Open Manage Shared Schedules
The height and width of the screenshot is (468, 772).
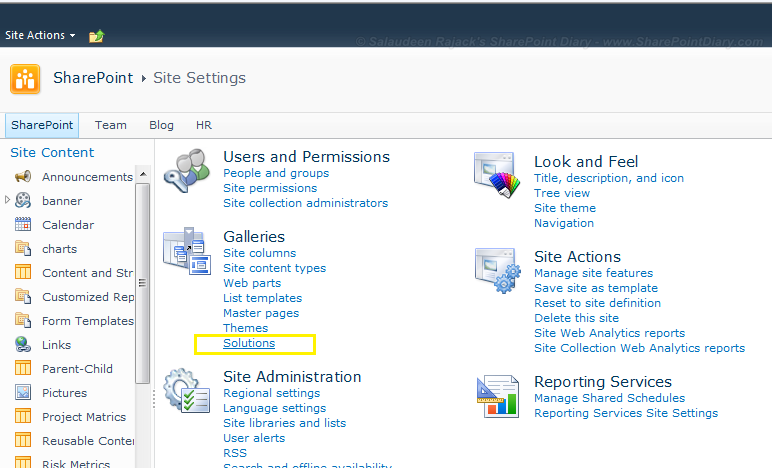pyautogui.click(x=610, y=398)
